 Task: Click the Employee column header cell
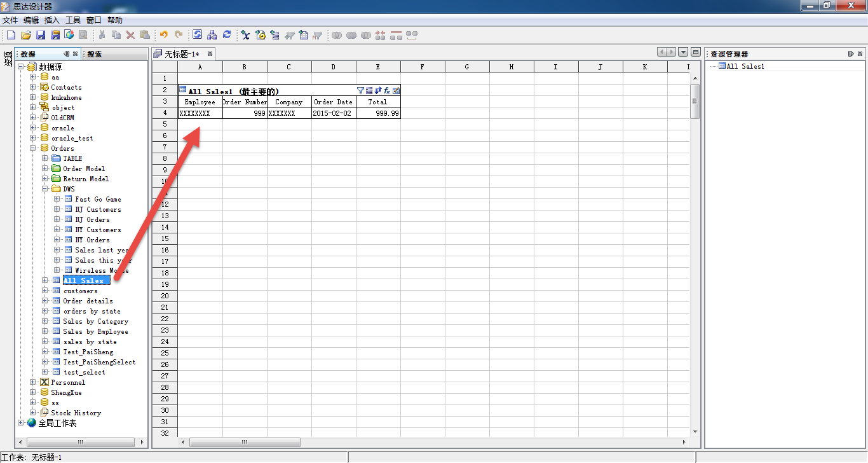[200, 102]
